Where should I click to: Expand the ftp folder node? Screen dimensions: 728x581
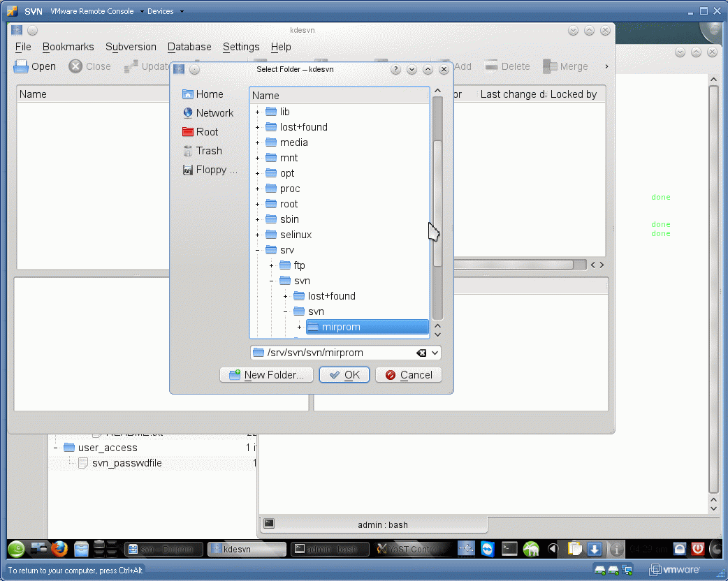pyautogui.click(x=271, y=265)
